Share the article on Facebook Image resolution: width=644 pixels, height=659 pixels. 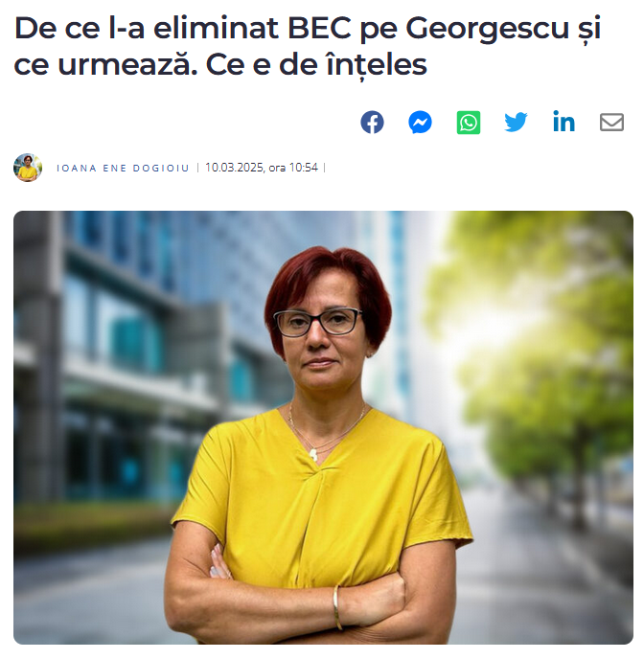[372, 123]
